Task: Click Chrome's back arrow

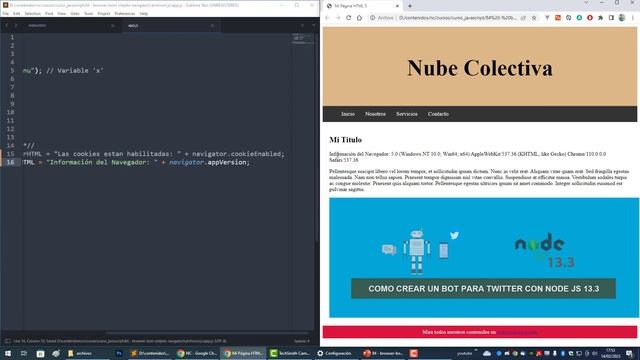Action: tap(327, 18)
